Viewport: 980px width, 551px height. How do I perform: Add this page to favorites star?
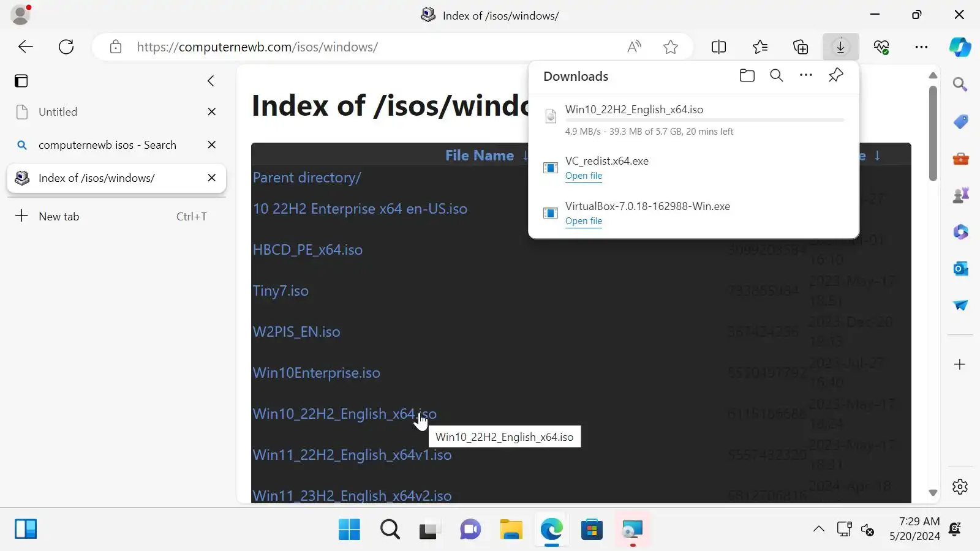[671, 47]
